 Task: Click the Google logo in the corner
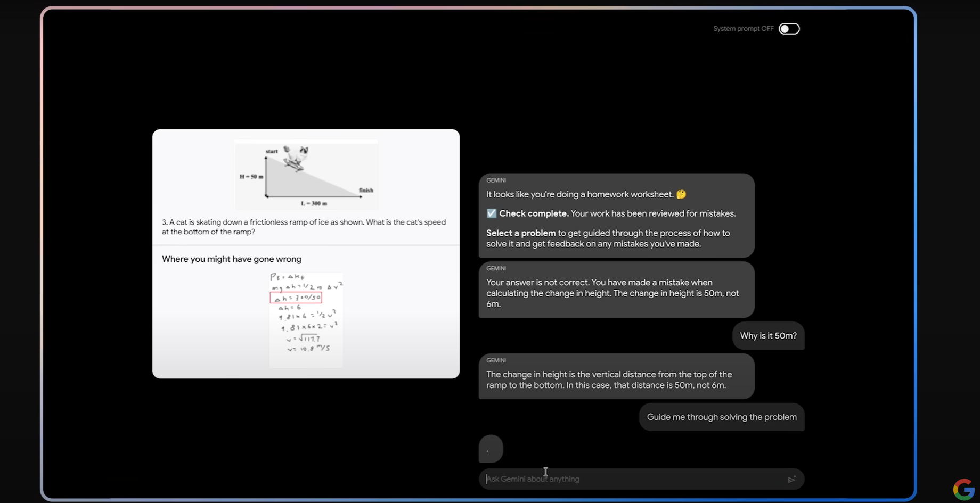tap(963, 489)
